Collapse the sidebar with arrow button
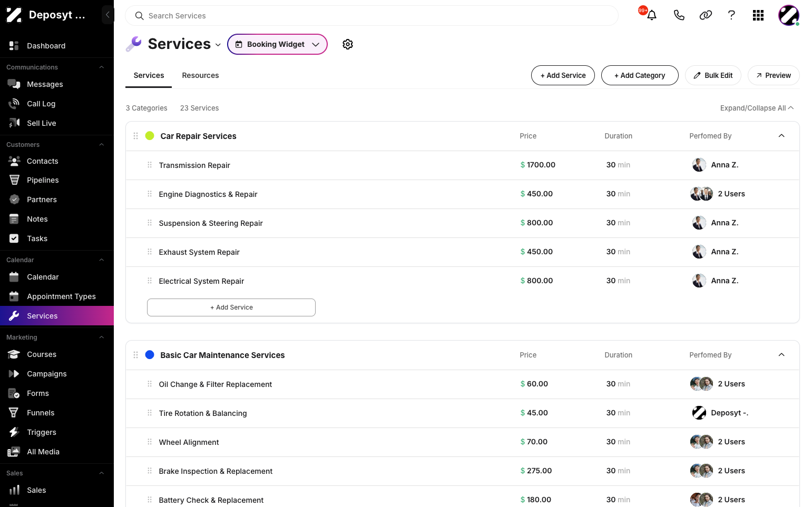The width and height of the screenshot is (812, 507). click(107, 15)
